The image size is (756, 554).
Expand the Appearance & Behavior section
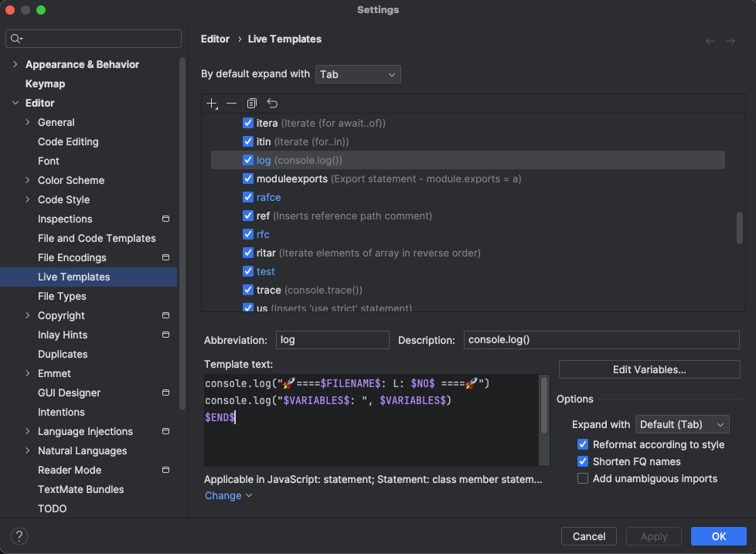[x=15, y=64]
